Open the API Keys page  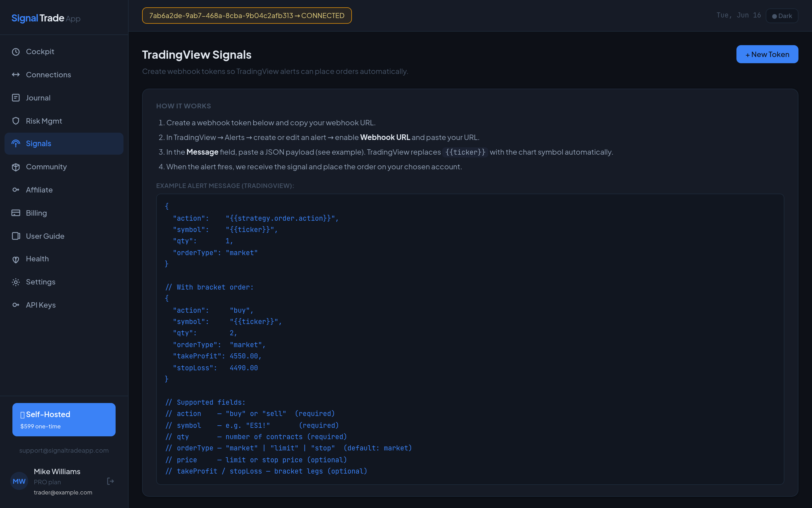[x=64, y=305]
